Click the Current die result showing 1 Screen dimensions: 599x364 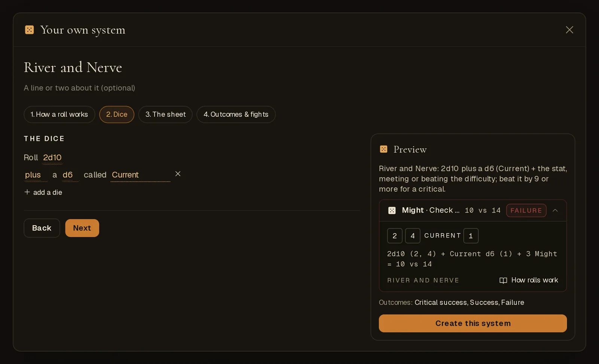471,236
